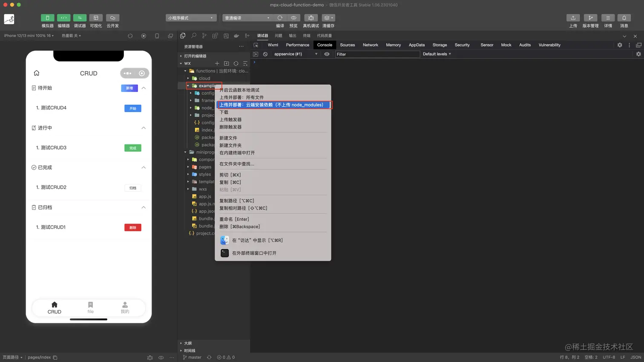Open the source control icon in sidebar
The height and width of the screenshot is (362, 644).
pyautogui.click(x=204, y=36)
